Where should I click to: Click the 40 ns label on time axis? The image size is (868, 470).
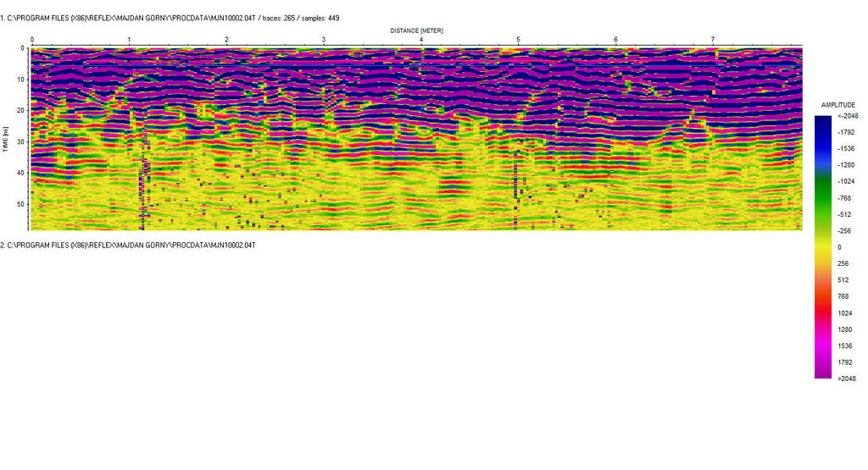point(20,173)
